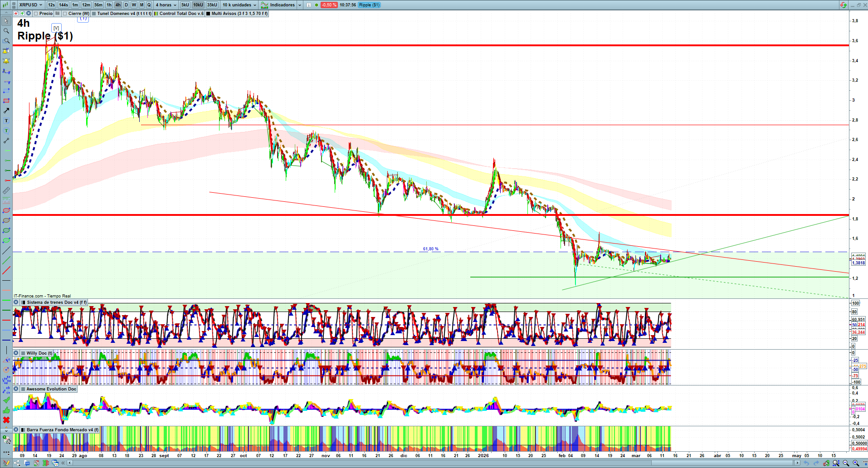
Task: Switch to the 1h timeframe
Action: 109,5
